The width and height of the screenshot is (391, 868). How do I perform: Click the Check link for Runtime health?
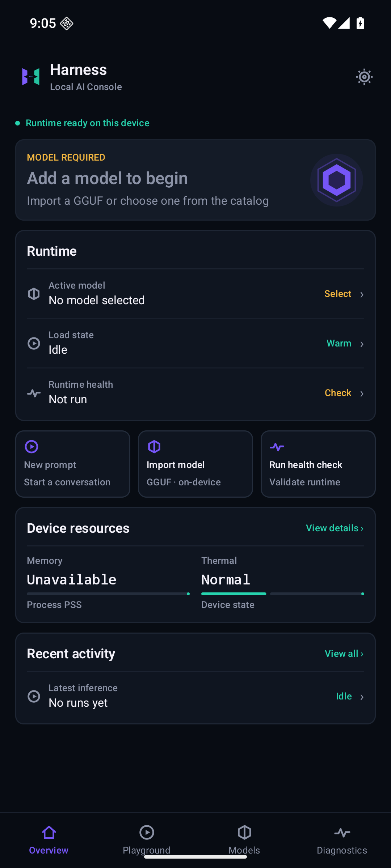[x=338, y=393]
